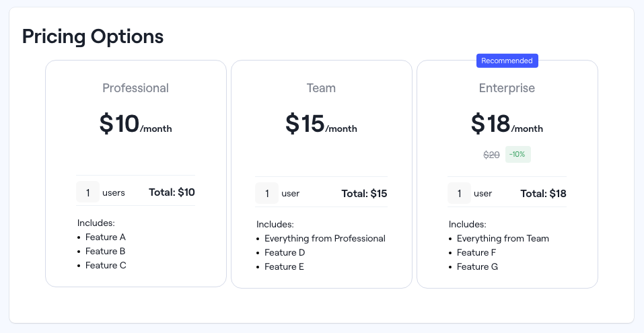Viewport: 644px width, 333px height.
Task: Click Total: $18 in Enterprise card
Action: point(543,194)
